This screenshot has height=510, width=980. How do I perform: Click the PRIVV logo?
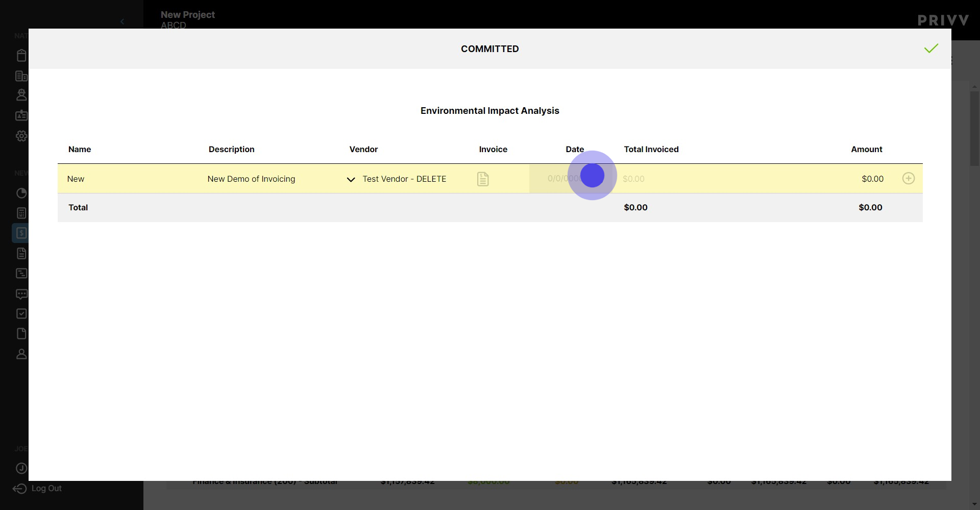coord(943,20)
